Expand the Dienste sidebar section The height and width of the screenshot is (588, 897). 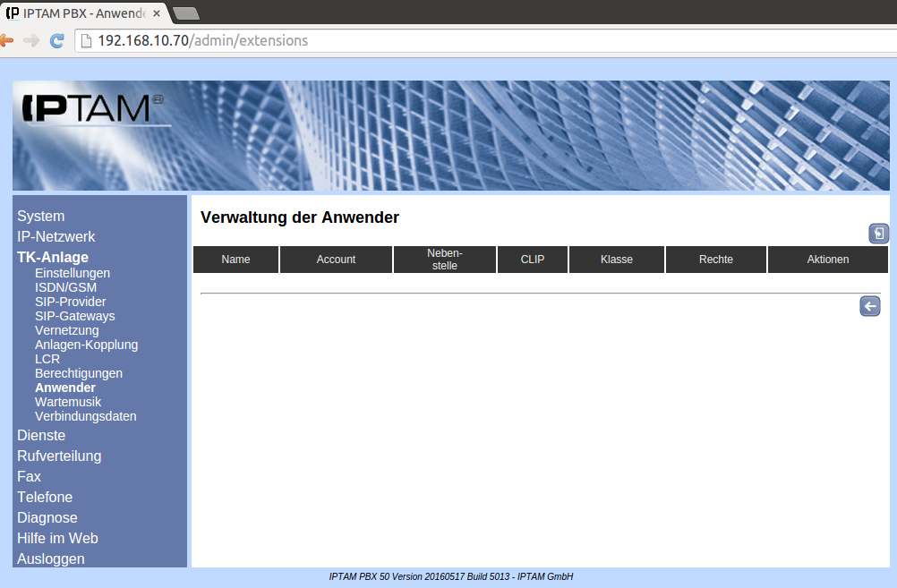click(41, 435)
